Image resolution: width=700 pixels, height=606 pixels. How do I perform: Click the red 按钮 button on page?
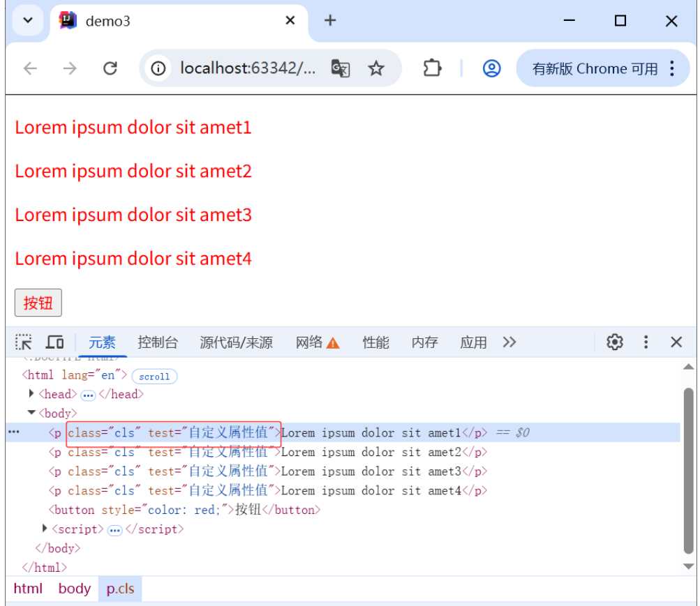pyautogui.click(x=38, y=303)
